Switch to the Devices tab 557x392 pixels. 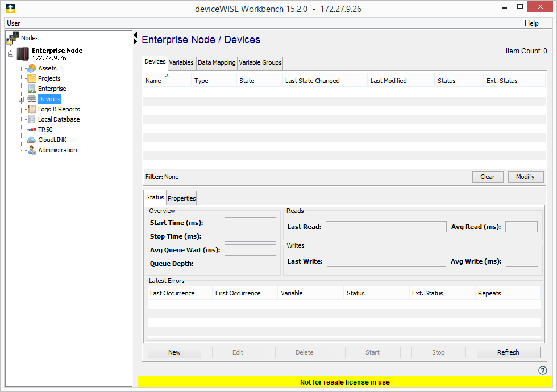tap(155, 62)
